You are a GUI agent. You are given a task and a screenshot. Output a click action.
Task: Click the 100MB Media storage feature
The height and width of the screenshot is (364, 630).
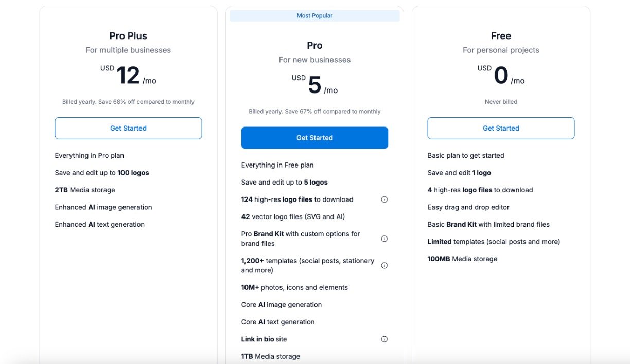462,259
